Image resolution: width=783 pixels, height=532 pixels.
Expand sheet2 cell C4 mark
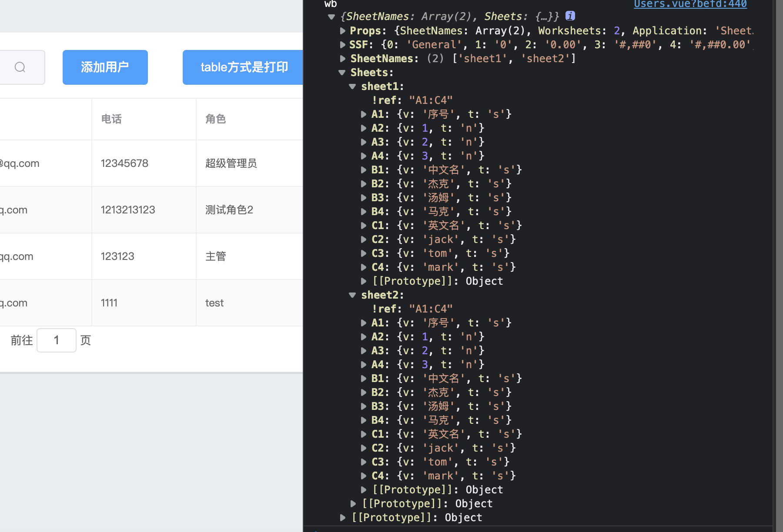(x=364, y=476)
